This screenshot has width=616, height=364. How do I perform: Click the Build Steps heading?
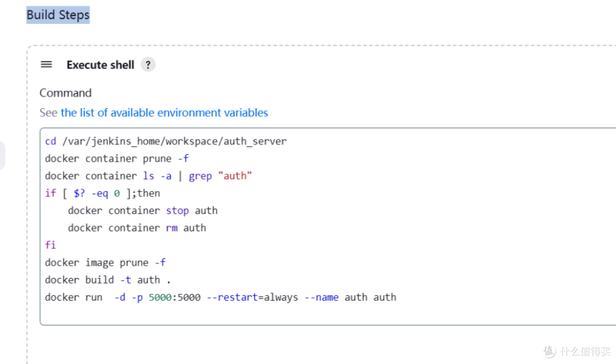[x=58, y=15]
